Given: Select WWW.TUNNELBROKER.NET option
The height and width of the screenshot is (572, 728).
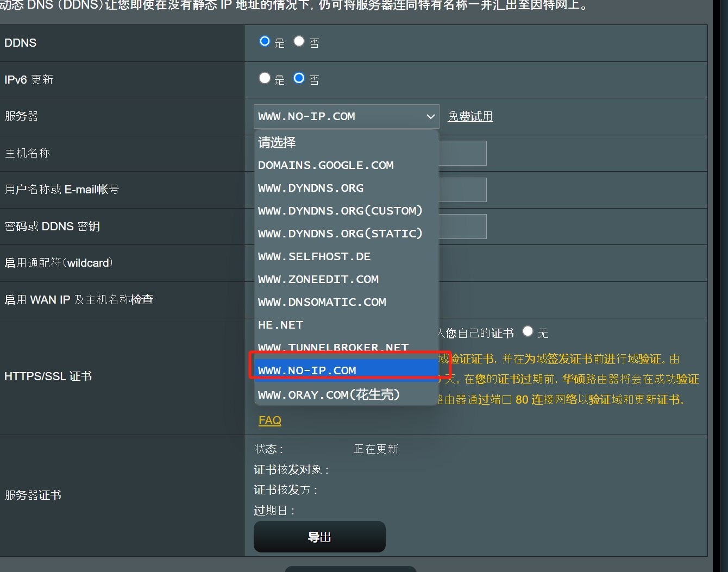Looking at the screenshot, I should pos(346,347).
